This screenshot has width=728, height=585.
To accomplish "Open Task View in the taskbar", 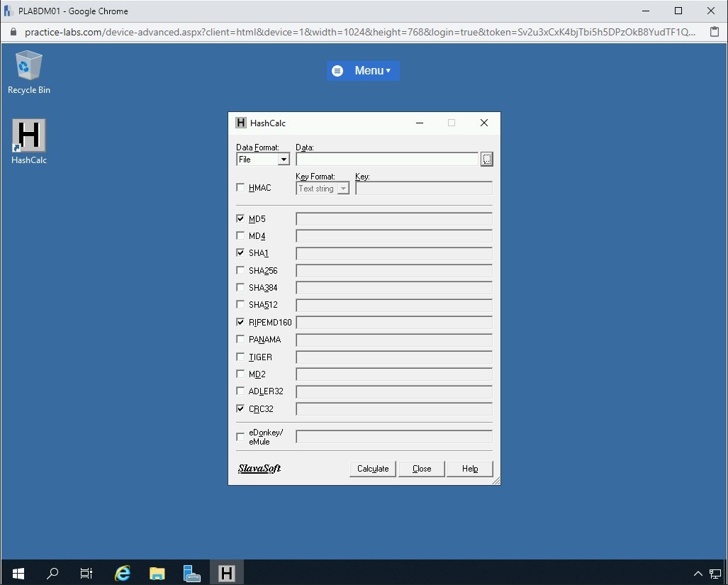I will pyautogui.click(x=86, y=573).
